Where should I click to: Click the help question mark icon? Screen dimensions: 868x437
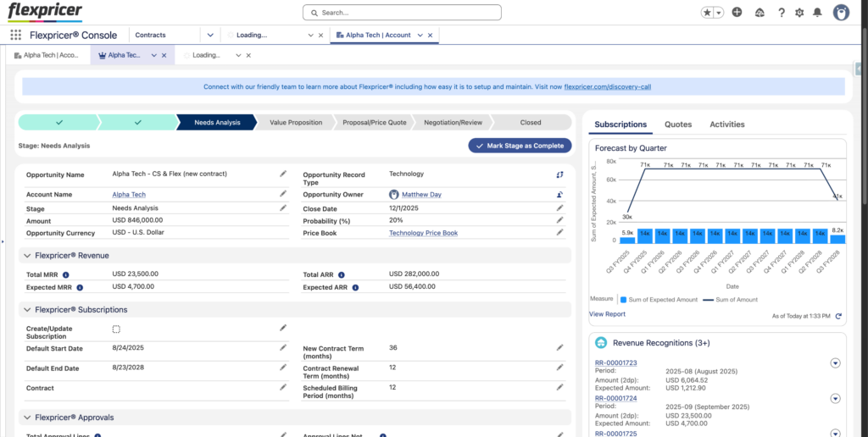pyautogui.click(x=781, y=13)
